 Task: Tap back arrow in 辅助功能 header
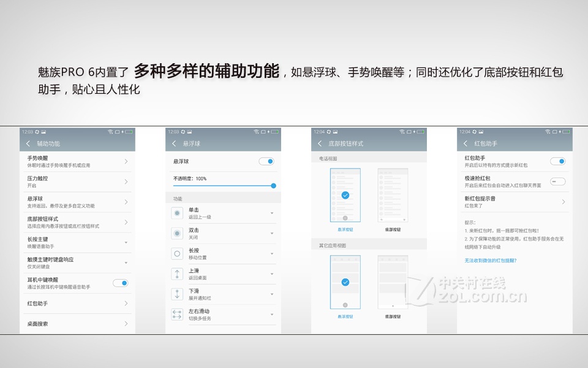28,144
